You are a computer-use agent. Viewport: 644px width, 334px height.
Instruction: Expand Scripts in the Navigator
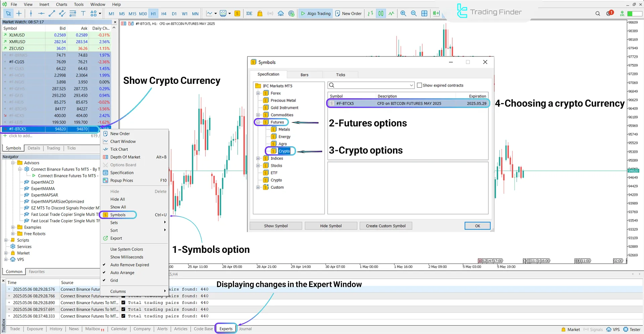6,240
